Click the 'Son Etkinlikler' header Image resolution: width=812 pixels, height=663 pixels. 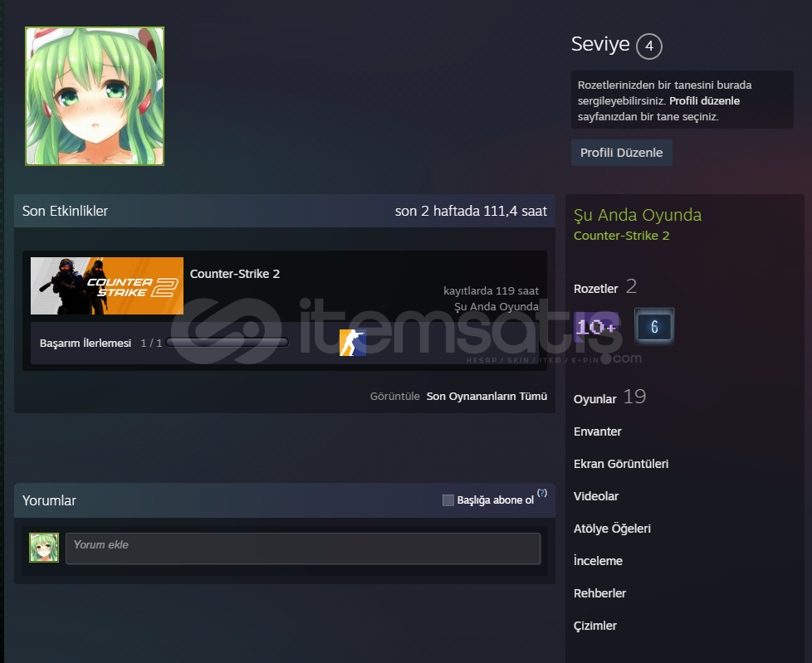click(65, 211)
